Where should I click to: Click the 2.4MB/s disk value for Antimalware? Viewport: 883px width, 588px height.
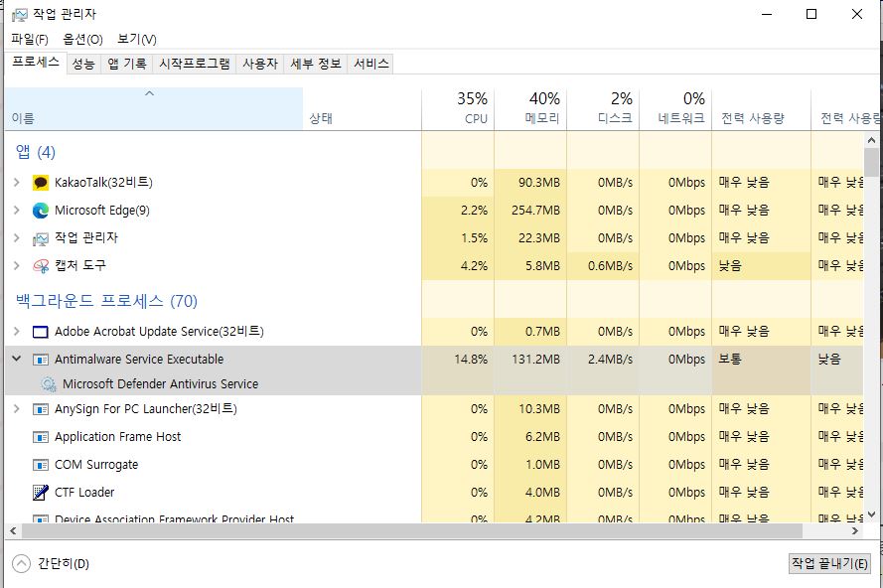[x=610, y=359]
